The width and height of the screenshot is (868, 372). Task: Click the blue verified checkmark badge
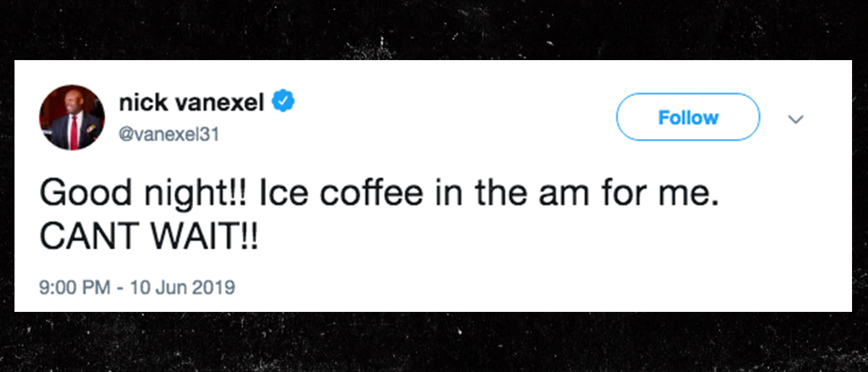[x=282, y=103]
